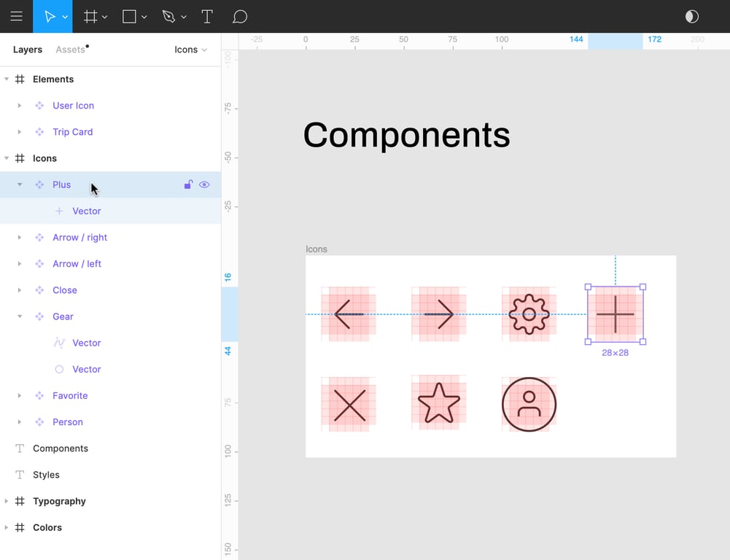Image resolution: width=730 pixels, height=560 pixels.
Task: Toggle the lock on Plus layer
Action: coord(188,184)
